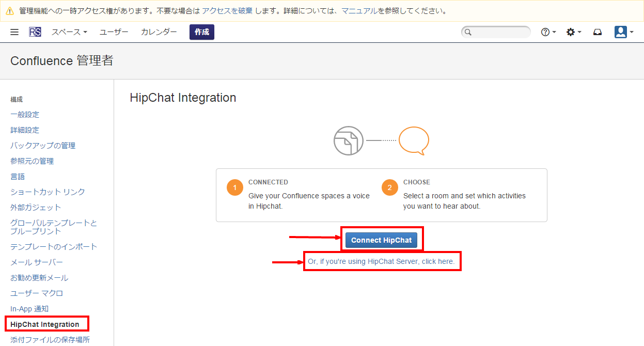Open グローバルテンプレートとブループリント in sidebar
644x346 pixels.
54,227
